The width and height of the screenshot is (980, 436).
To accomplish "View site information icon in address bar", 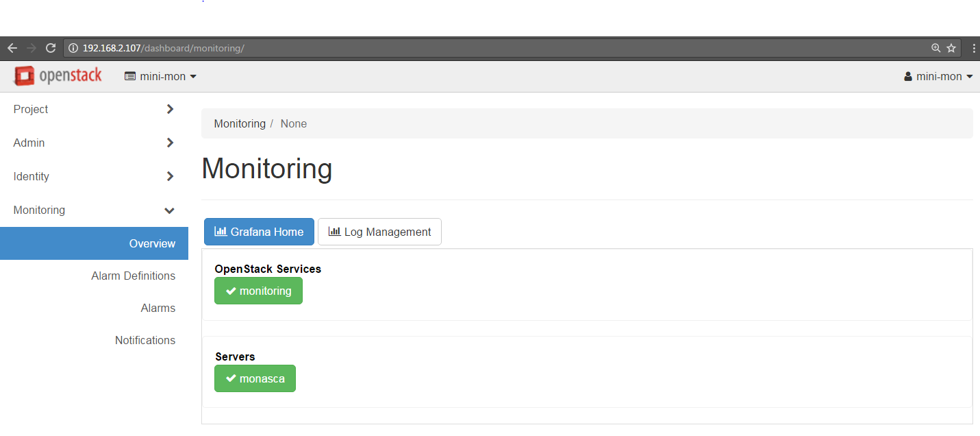I will point(73,48).
